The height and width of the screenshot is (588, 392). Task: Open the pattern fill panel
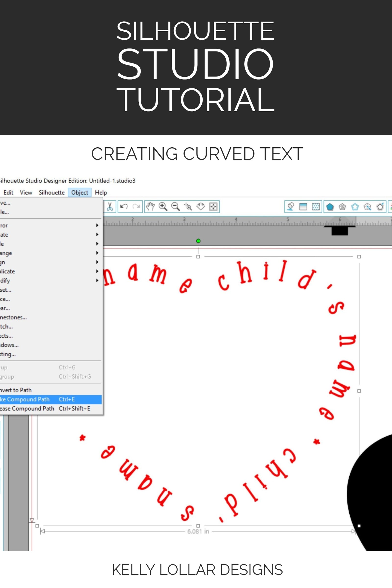click(316, 207)
